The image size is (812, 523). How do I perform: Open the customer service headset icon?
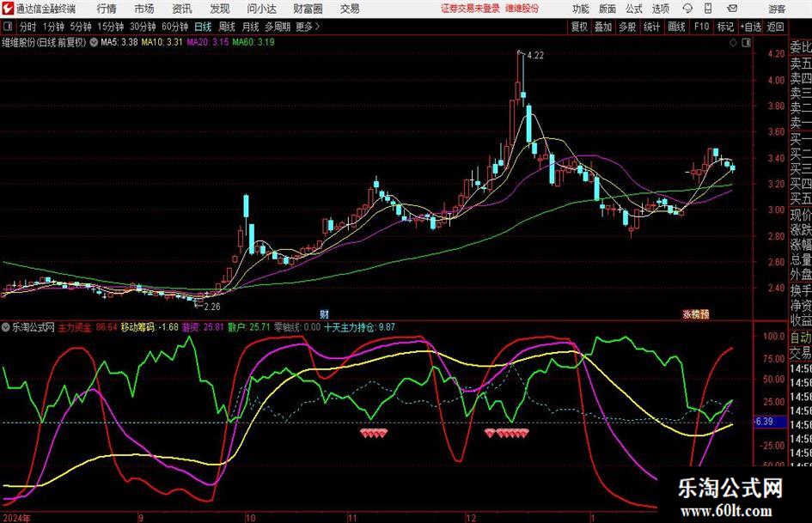tap(687, 9)
